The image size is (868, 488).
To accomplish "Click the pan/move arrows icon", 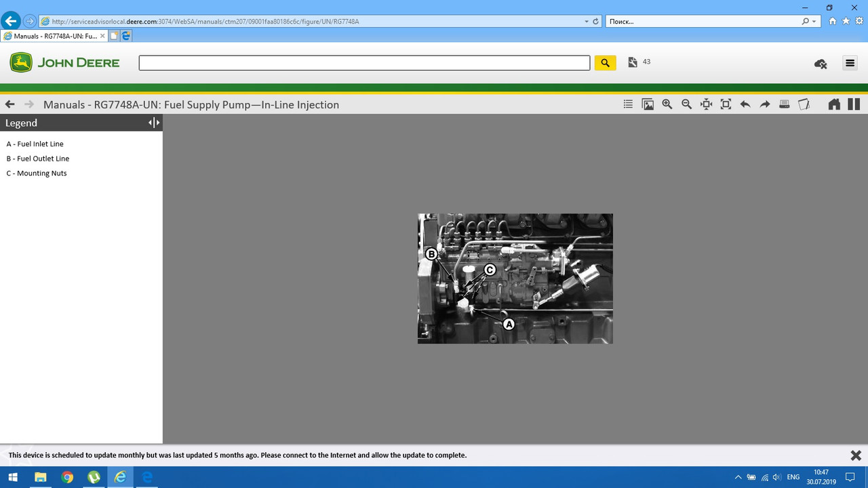I will coord(706,104).
